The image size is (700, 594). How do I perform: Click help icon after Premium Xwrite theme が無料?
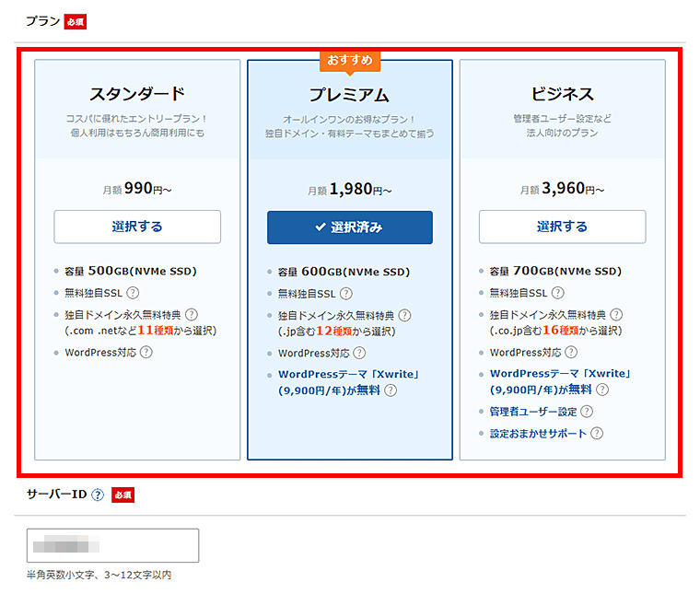(391, 390)
